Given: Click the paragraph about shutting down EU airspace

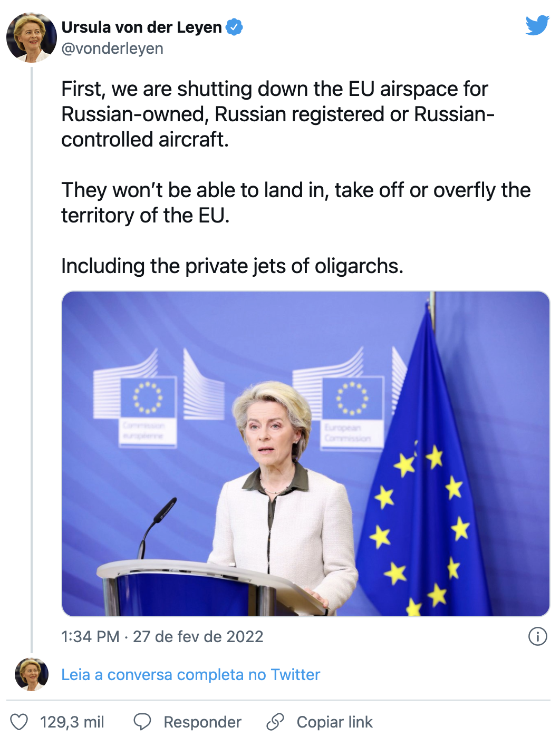Looking at the screenshot, I should click(x=278, y=114).
